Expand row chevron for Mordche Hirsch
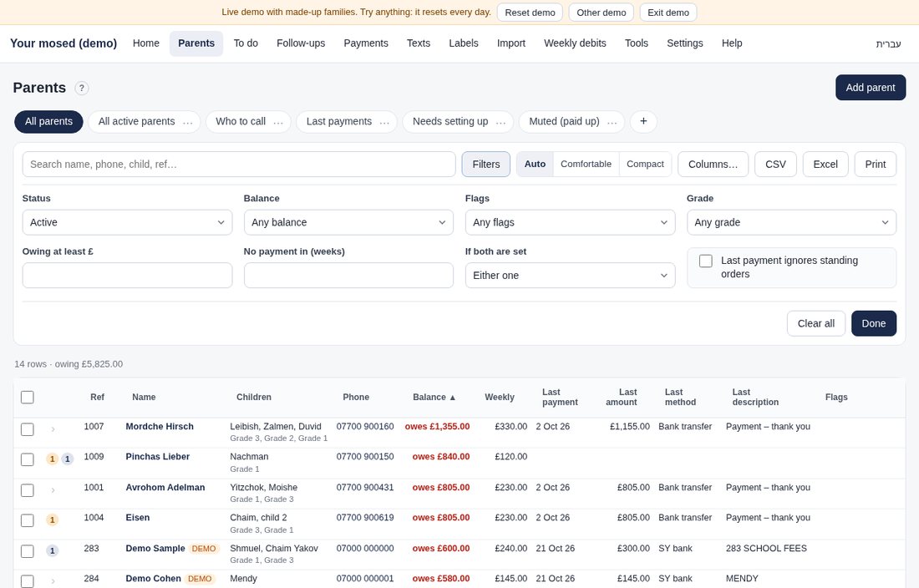The height and width of the screenshot is (588, 919). point(53,429)
